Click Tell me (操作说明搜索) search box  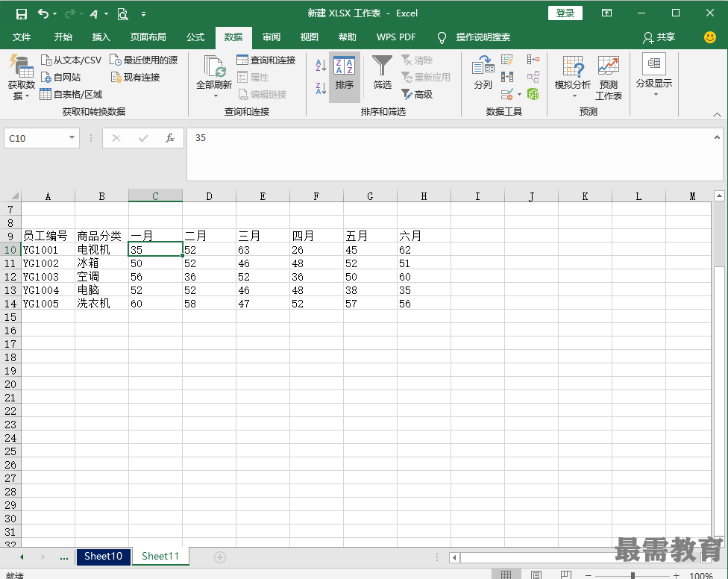(483, 37)
